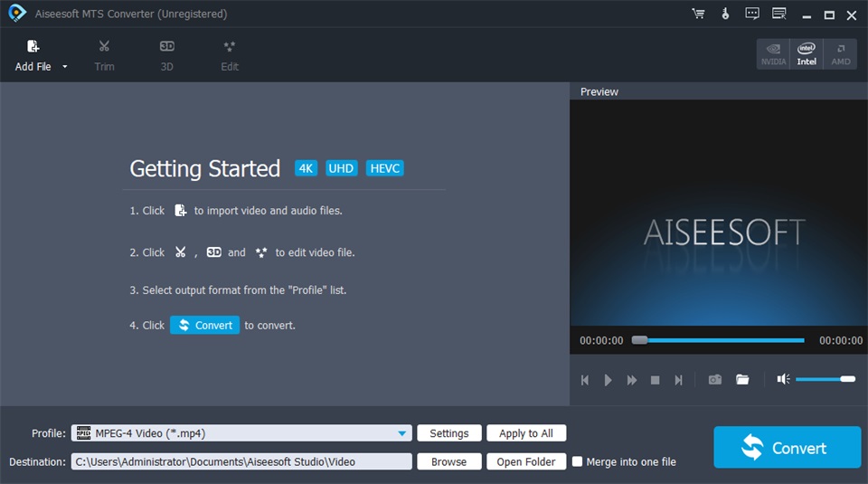This screenshot has height=484, width=868.
Task: Click the small Convert button in step 4
Action: (x=205, y=325)
